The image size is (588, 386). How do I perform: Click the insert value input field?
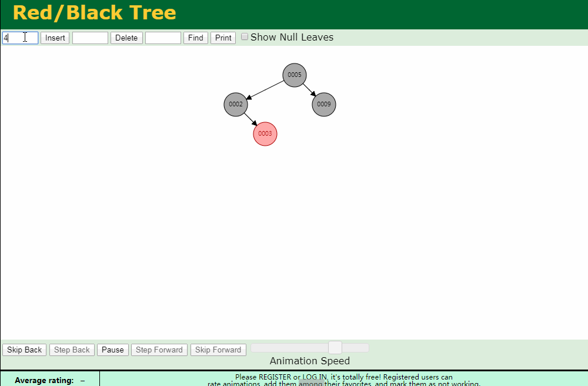(x=21, y=38)
